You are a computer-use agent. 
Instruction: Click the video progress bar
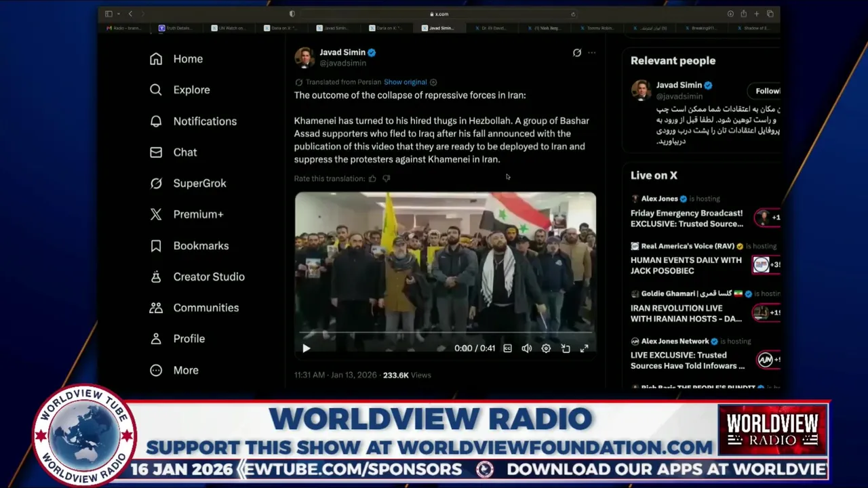[x=446, y=333]
